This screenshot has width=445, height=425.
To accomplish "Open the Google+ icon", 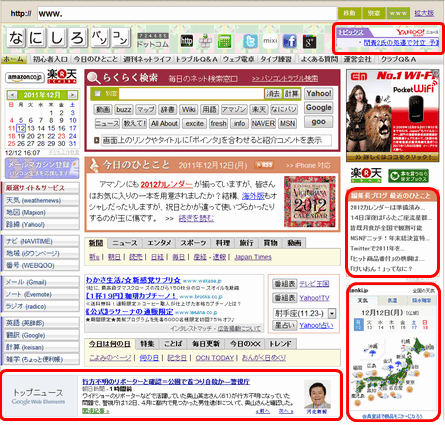I will (309, 41).
